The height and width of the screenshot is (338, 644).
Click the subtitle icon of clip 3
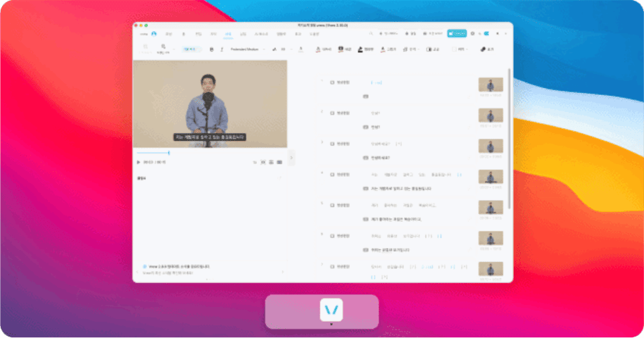pyautogui.click(x=365, y=158)
